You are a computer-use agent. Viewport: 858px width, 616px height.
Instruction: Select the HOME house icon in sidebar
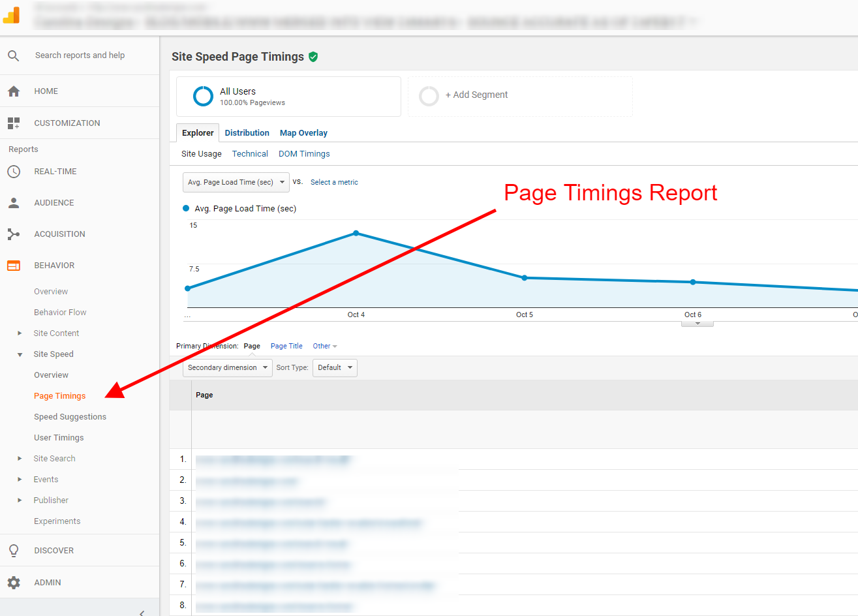[x=13, y=91]
